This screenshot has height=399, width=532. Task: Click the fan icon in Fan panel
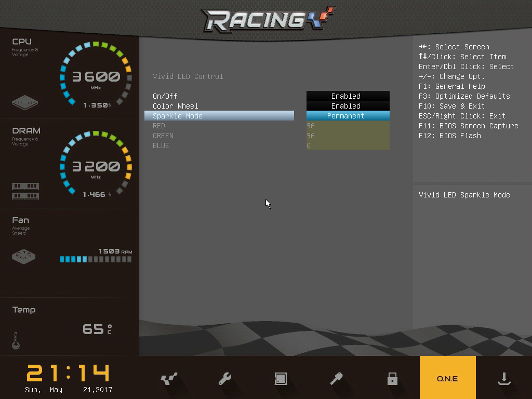(x=23, y=256)
